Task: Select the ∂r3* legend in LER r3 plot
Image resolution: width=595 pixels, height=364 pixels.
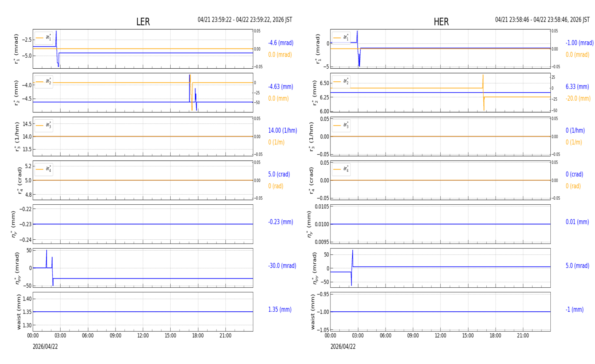Action: (44, 126)
